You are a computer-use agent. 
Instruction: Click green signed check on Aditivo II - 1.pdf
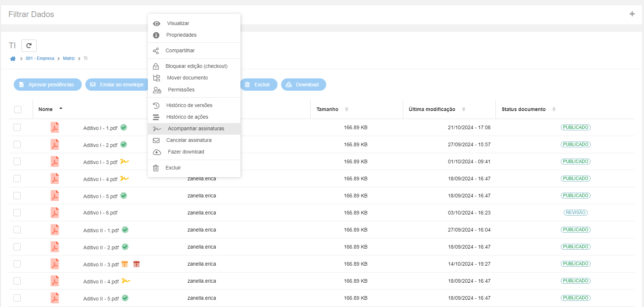click(125, 230)
